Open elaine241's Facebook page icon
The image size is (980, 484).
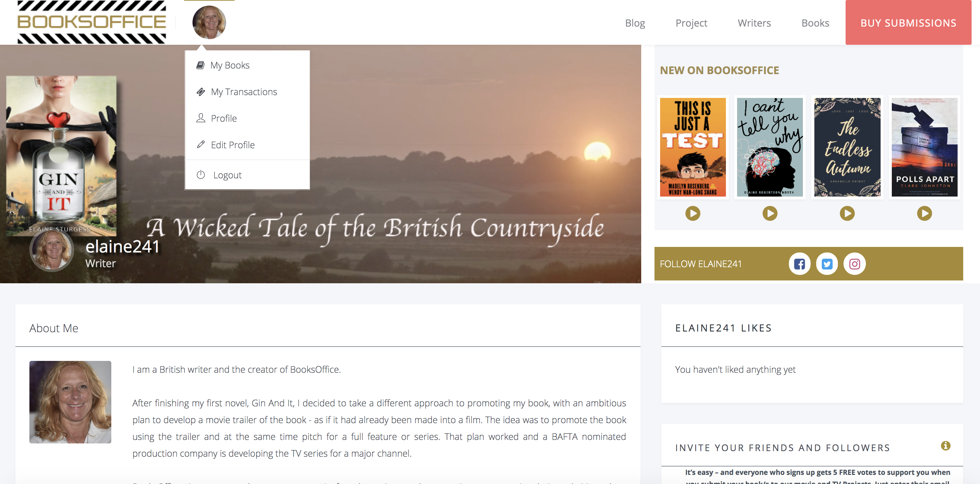coord(799,264)
